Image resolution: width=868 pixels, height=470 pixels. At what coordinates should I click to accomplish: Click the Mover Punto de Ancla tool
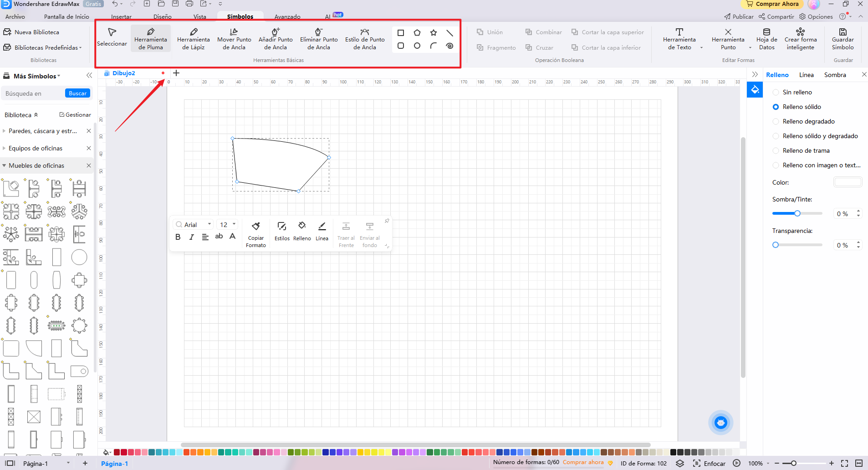coord(234,38)
